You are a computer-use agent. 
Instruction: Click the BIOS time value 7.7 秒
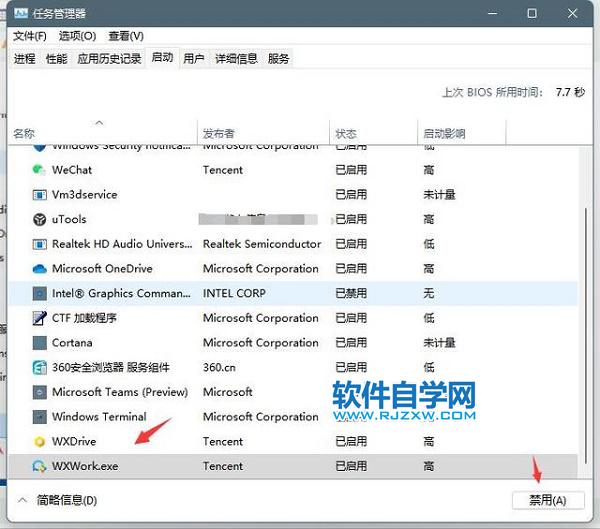pos(570,92)
